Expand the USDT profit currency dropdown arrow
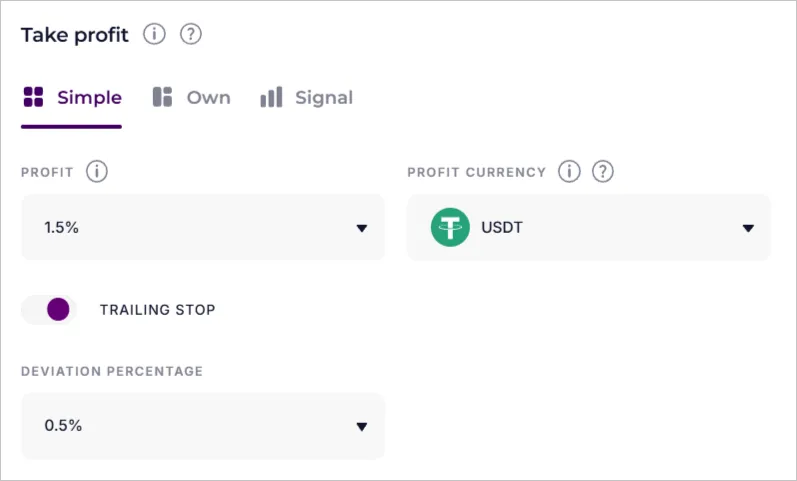 pos(748,228)
